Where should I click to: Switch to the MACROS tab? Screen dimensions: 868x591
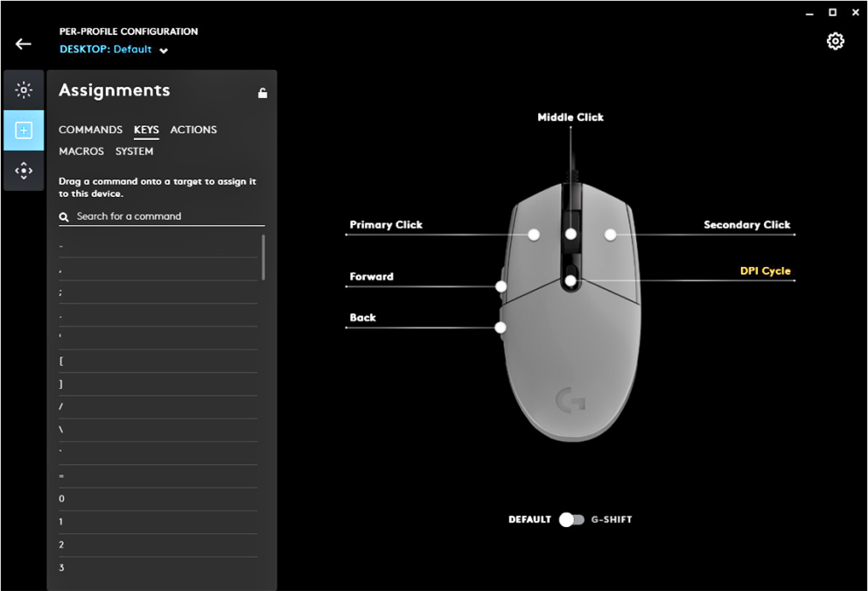[81, 151]
